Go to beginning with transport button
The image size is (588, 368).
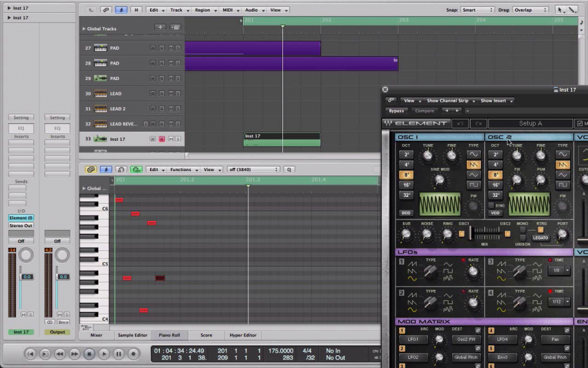click(30, 354)
